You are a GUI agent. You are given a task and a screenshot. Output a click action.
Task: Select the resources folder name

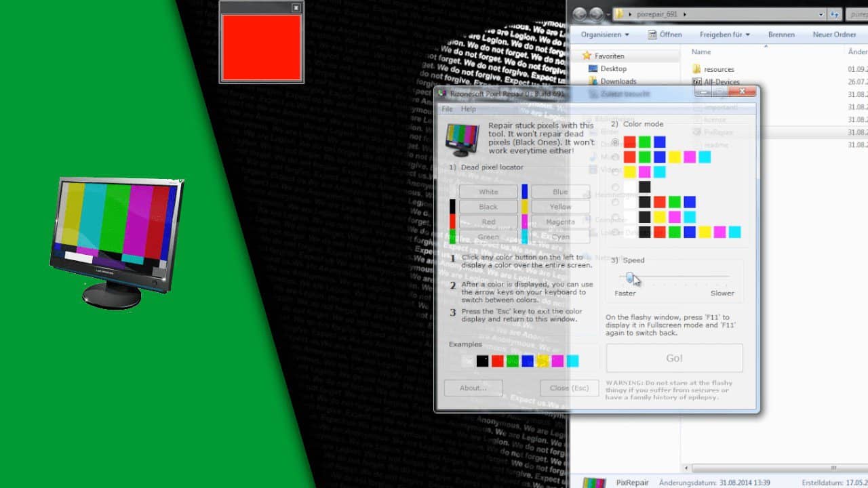tap(719, 69)
